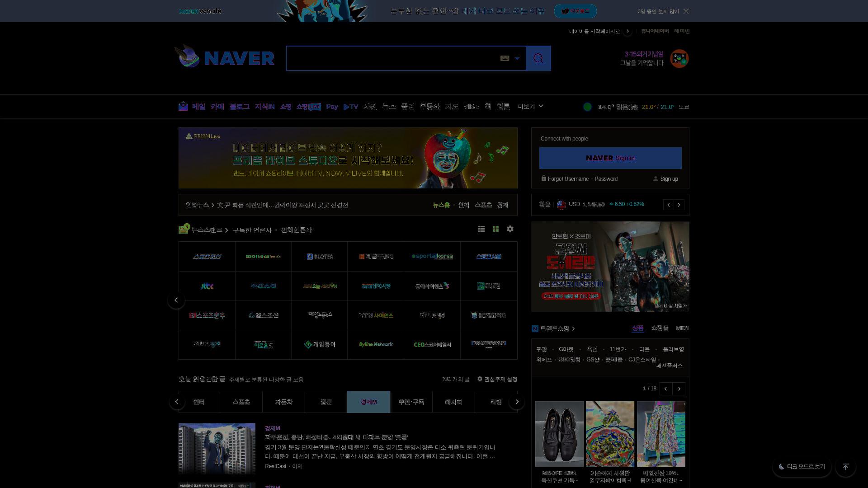Click the Whale banner download button
This screenshot has width=868, height=488.
[575, 11]
